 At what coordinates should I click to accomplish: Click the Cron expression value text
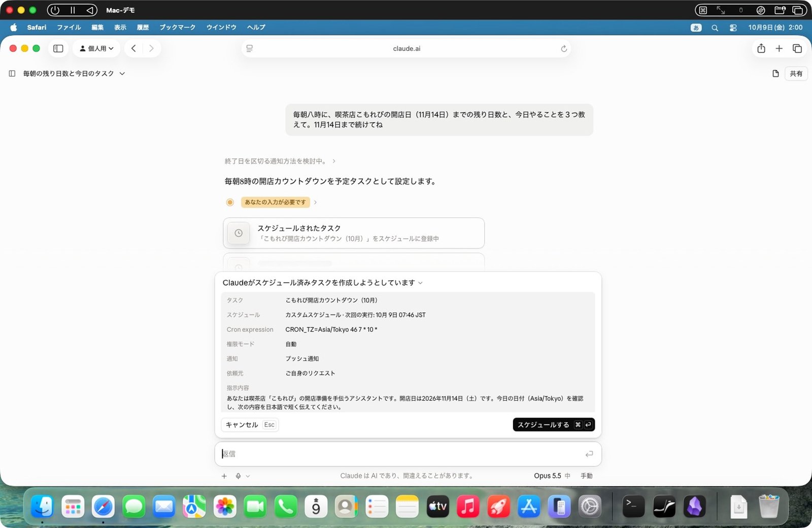click(331, 329)
